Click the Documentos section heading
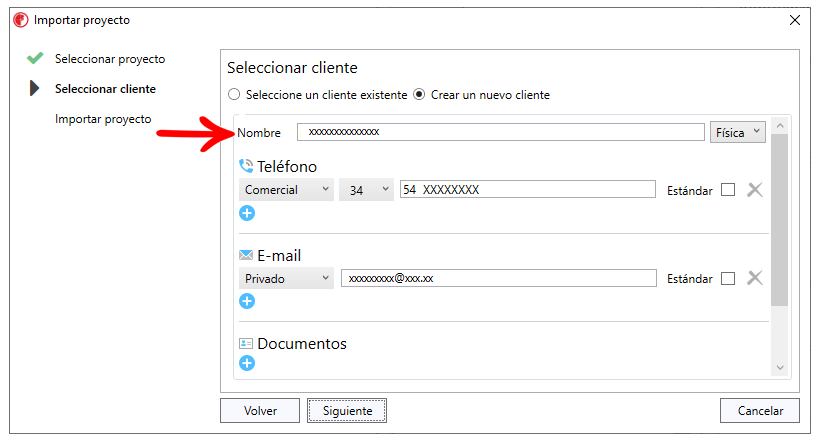 pyautogui.click(x=302, y=344)
